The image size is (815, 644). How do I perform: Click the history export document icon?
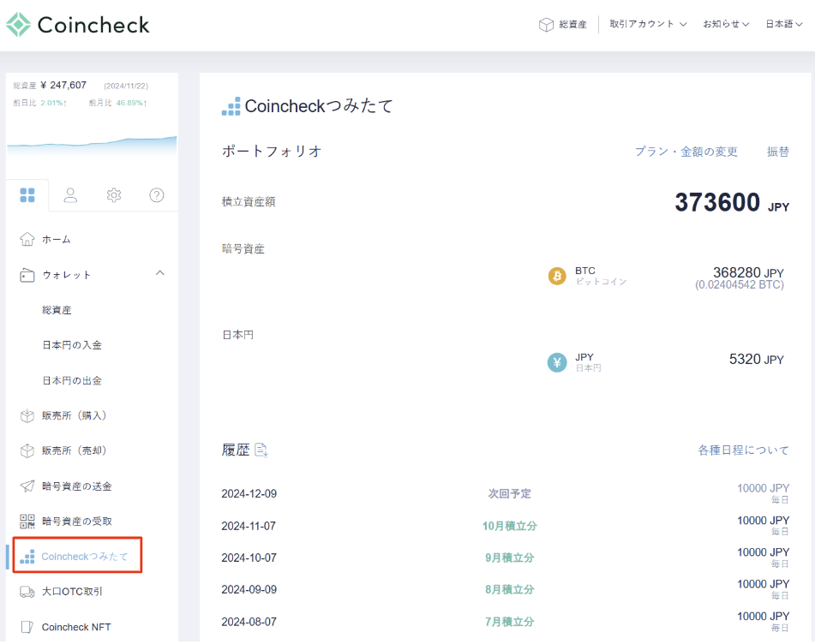coord(261,450)
